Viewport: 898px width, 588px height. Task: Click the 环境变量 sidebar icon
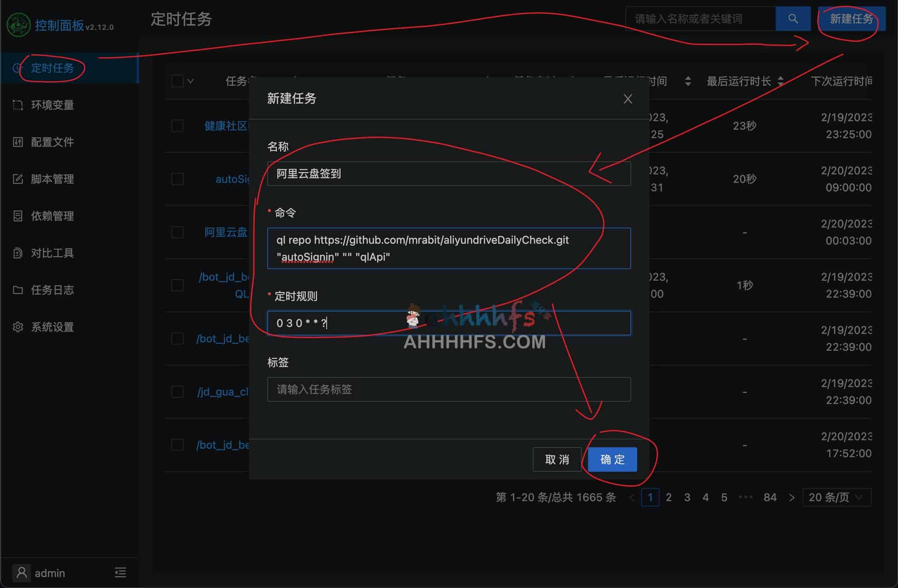(18, 105)
